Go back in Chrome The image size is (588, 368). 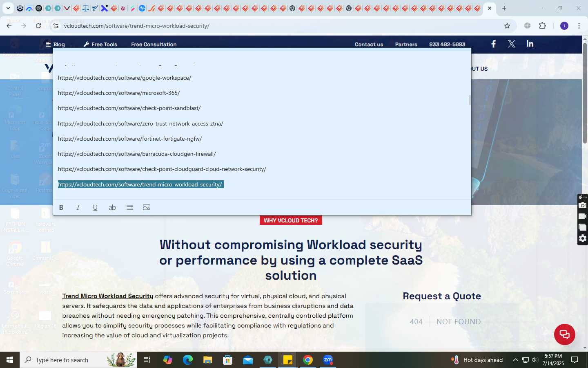[9, 26]
